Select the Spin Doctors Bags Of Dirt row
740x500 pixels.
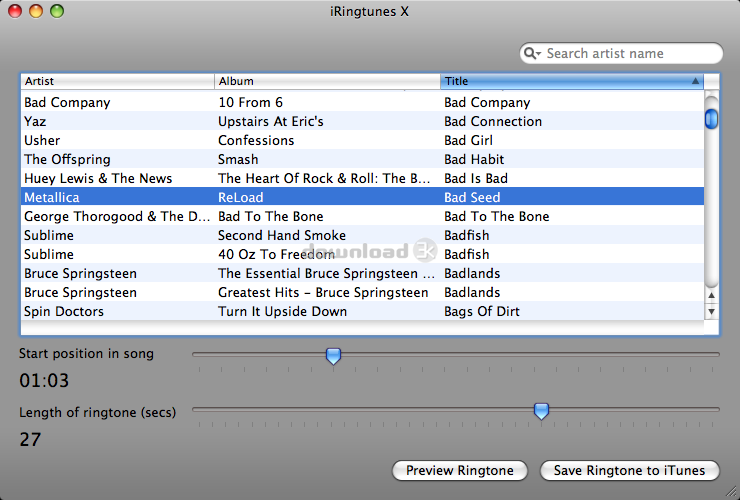(x=362, y=311)
